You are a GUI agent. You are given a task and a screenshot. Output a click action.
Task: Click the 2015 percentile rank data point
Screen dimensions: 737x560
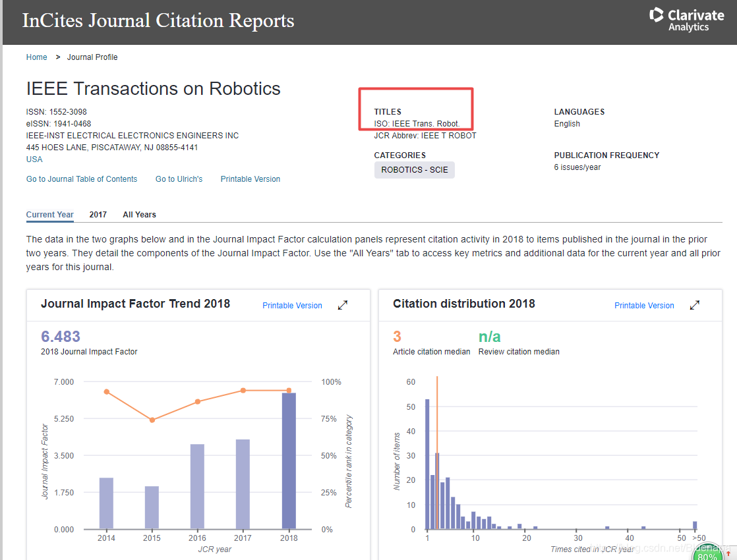coord(152,420)
